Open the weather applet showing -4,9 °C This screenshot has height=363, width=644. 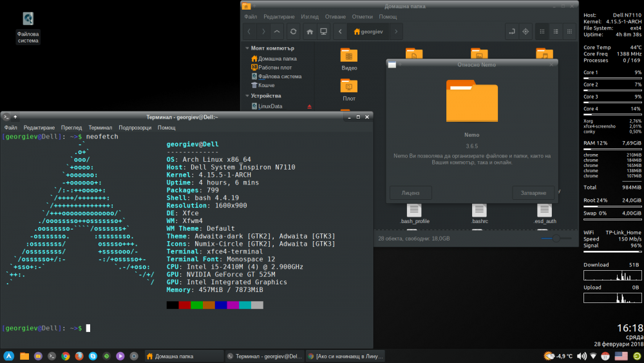pyautogui.click(x=558, y=356)
